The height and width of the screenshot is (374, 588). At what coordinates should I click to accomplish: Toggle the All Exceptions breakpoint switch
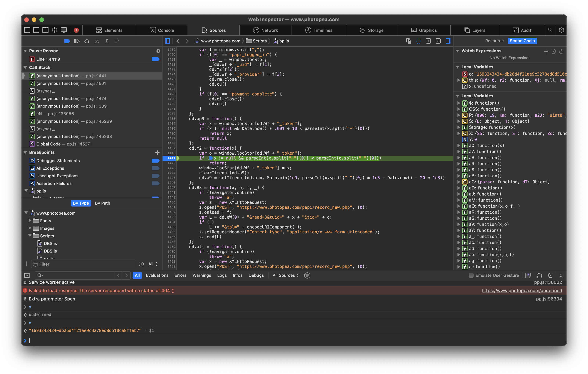point(156,168)
